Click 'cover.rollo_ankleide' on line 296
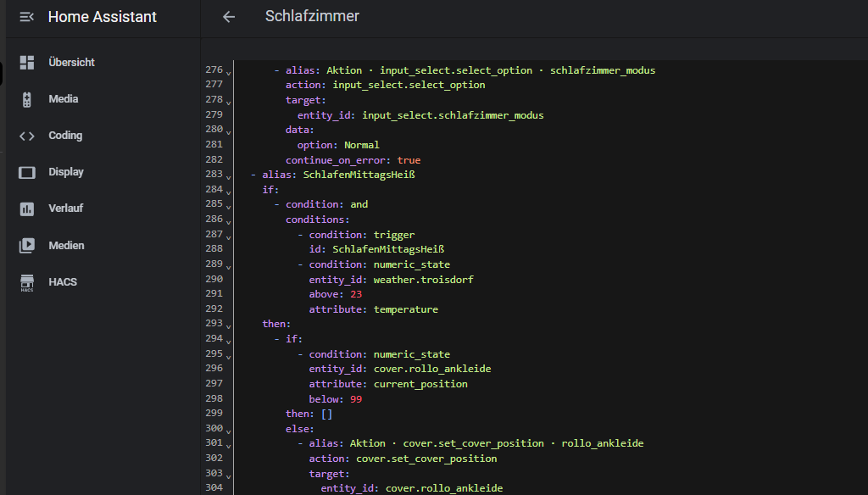This screenshot has width=868, height=495. [x=432, y=369]
